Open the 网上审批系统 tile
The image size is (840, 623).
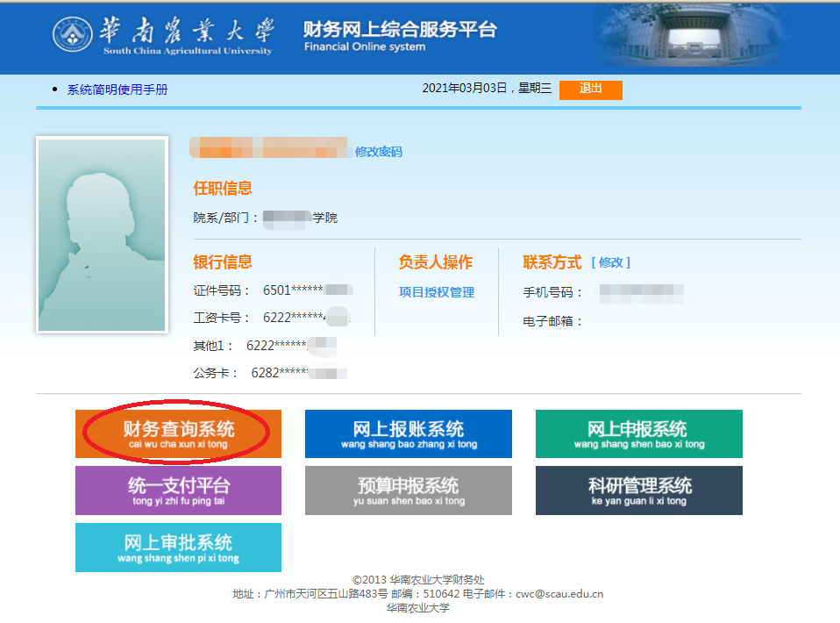[178, 548]
